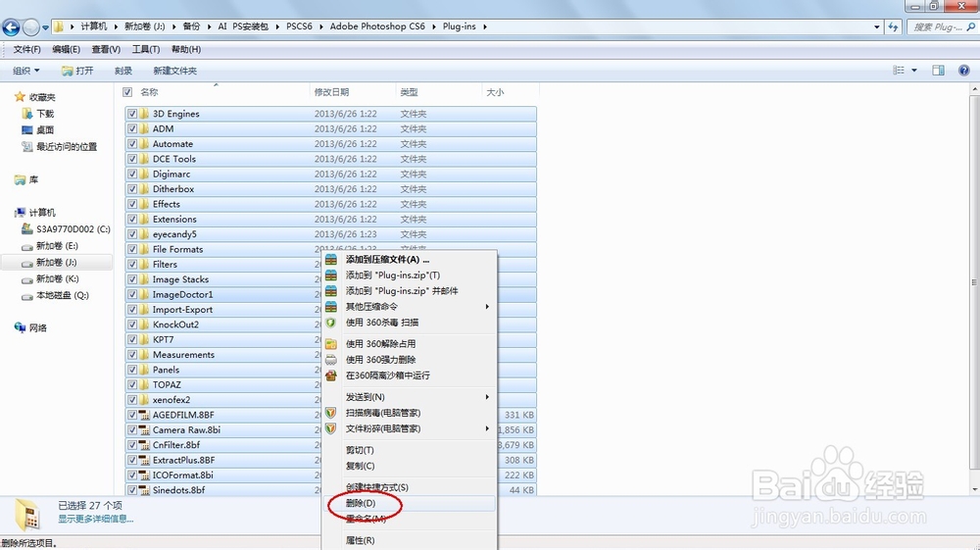The height and width of the screenshot is (550, 980).
Task: Click 显示更多详细信息 link in details pane
Action: [96, 519]
